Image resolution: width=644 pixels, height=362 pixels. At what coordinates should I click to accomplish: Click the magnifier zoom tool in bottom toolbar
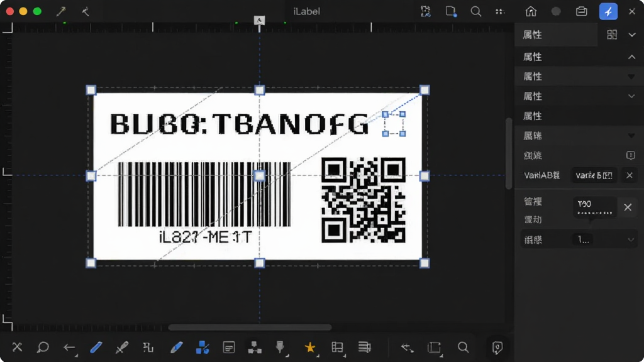point(463,347)
